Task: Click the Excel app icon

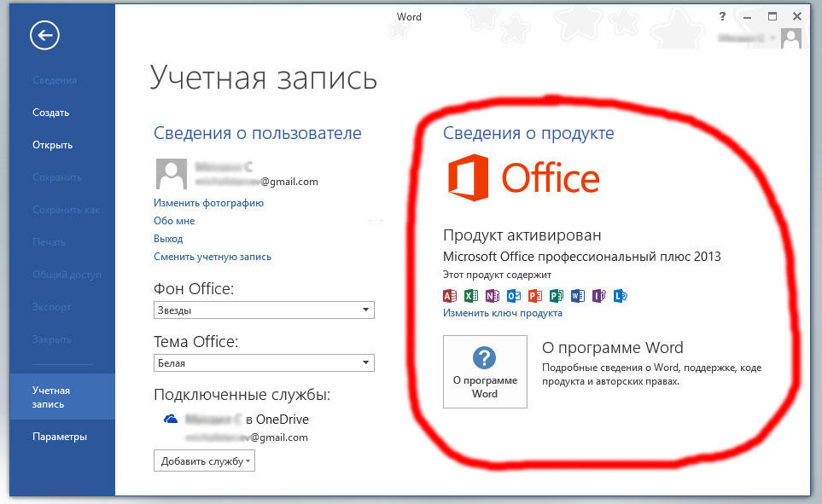Action: point(471,296)
